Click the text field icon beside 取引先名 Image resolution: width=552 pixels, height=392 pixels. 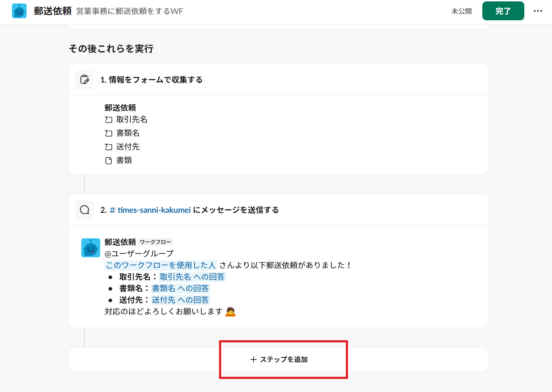[109, 120]
